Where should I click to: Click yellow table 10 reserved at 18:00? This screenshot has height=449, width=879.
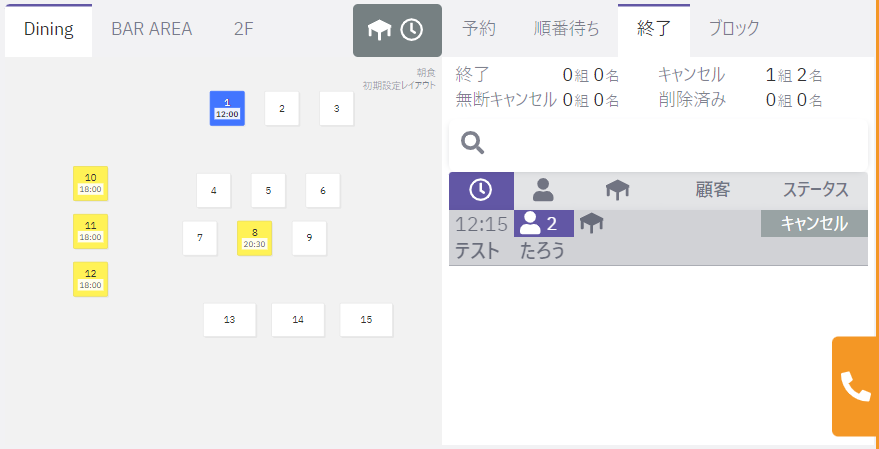(x=90, y=184)
